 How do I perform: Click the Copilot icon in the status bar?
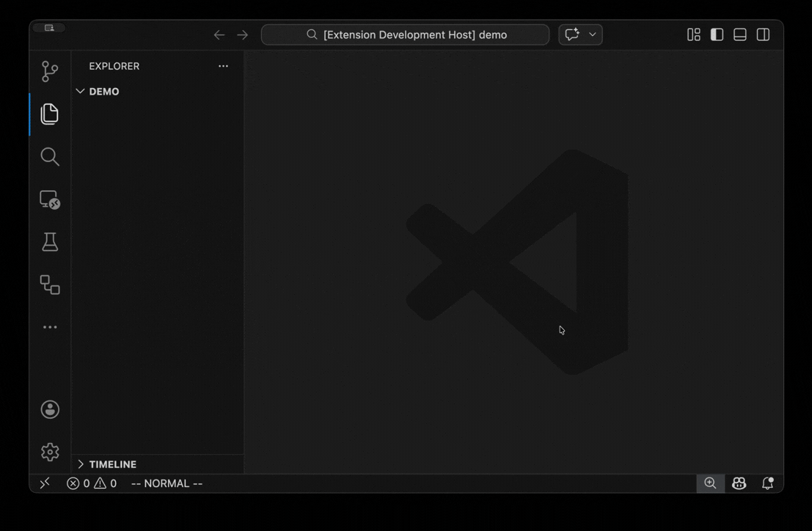coord(739,483)
